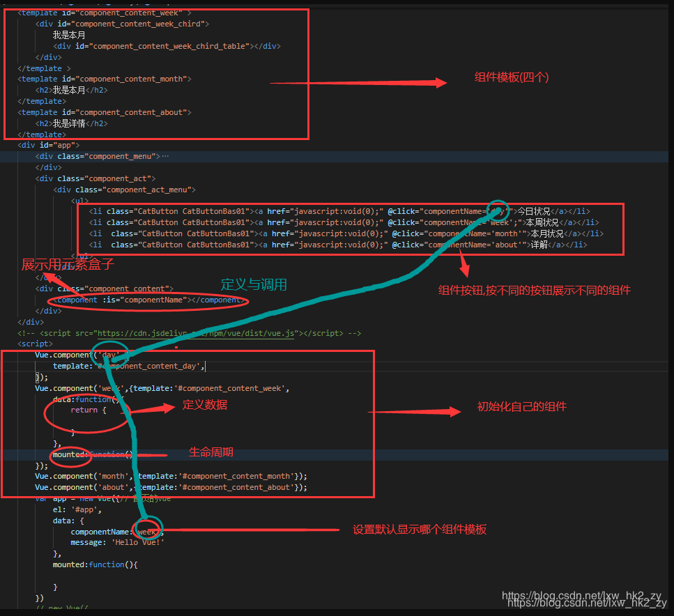Click the <h2>我是详情</h2> line
The width and height of the screenshot is (674, 616).
[71, 124]
